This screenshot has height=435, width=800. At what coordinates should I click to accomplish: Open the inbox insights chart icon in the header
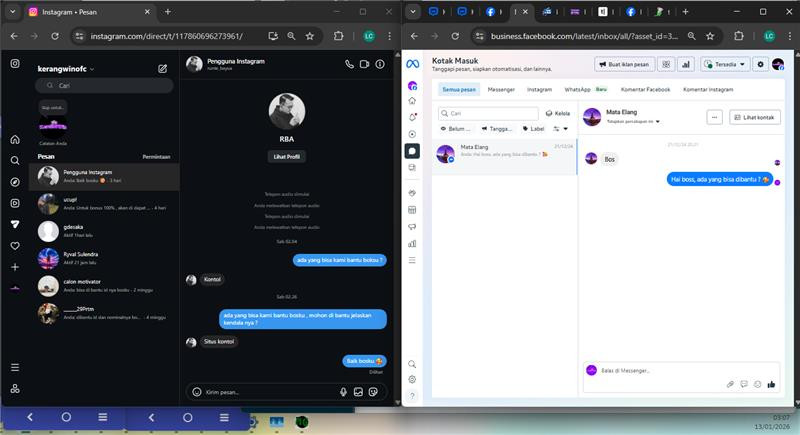tap(686, 64)
